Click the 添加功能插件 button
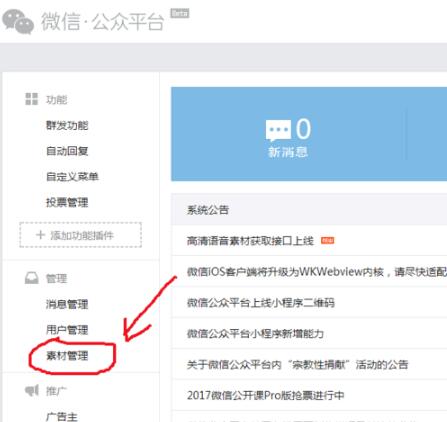Screen dimensions: 447x422 81,235
